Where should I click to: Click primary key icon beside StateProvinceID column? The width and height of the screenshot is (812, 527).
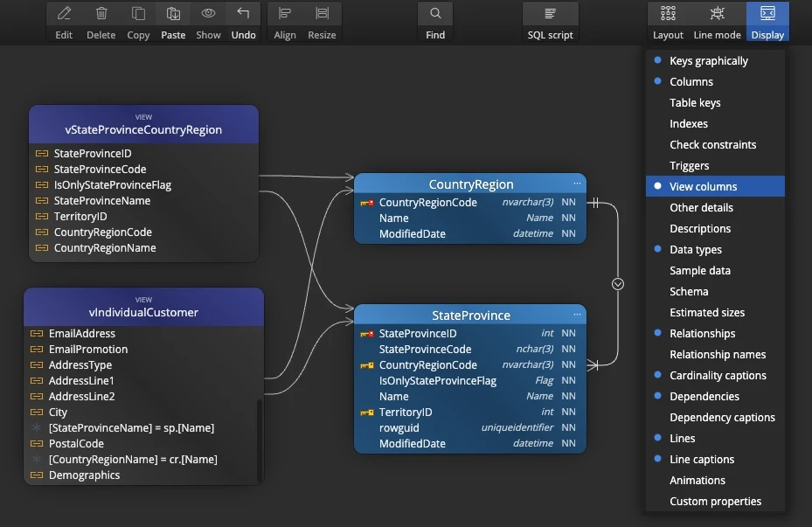click(x=366, y=334)
